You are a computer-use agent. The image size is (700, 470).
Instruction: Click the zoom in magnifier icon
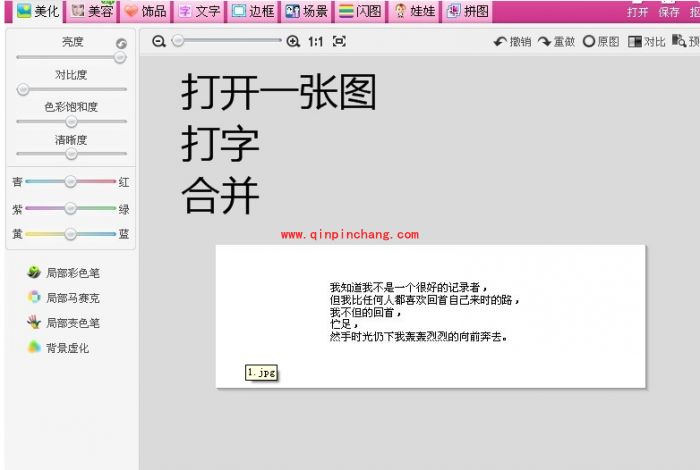[x=293, y=42]
